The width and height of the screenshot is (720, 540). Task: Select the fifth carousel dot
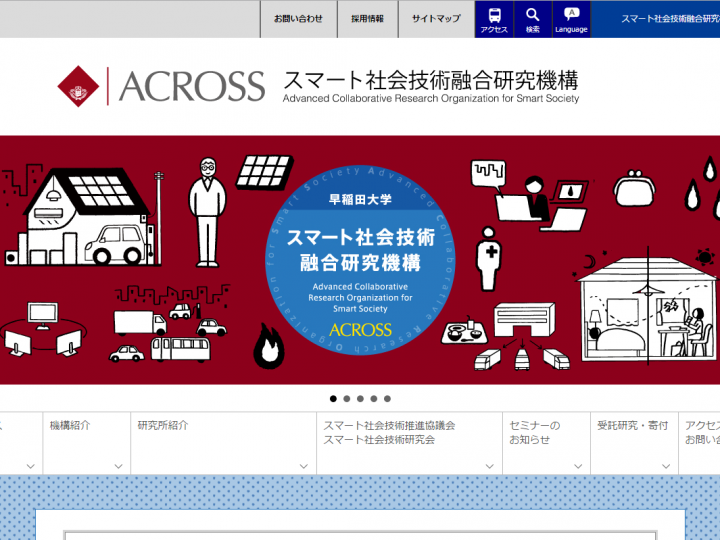click(388, 399)
